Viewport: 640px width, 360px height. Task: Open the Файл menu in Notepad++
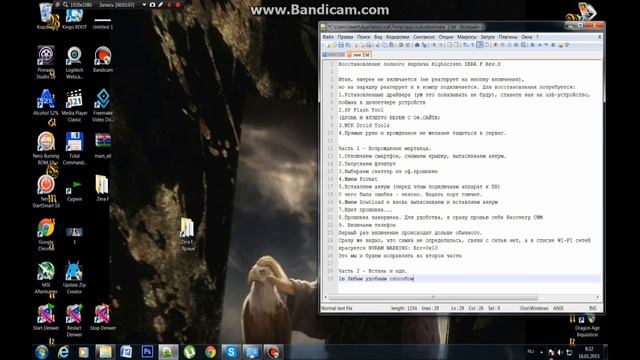click(328, 37)
